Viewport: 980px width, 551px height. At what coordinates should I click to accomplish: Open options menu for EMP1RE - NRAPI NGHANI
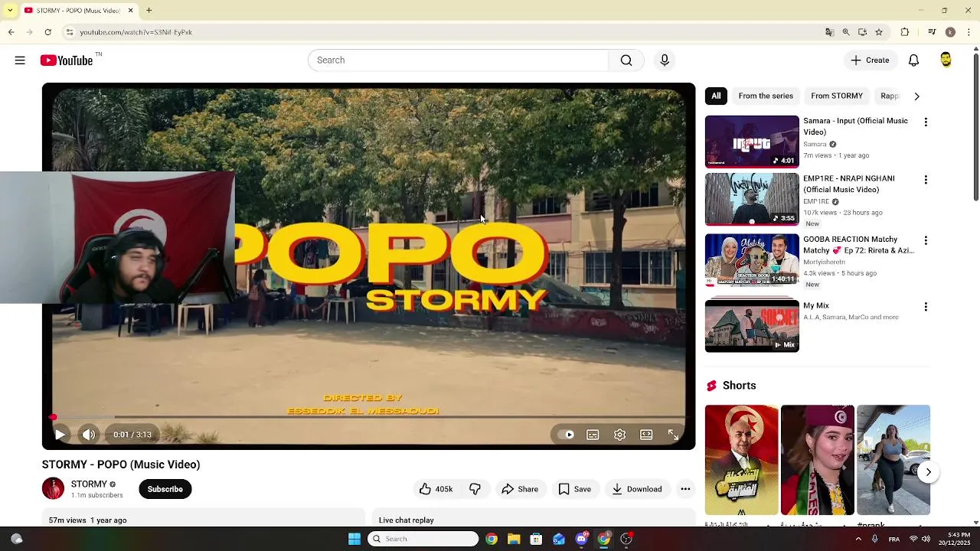point(926,180)
